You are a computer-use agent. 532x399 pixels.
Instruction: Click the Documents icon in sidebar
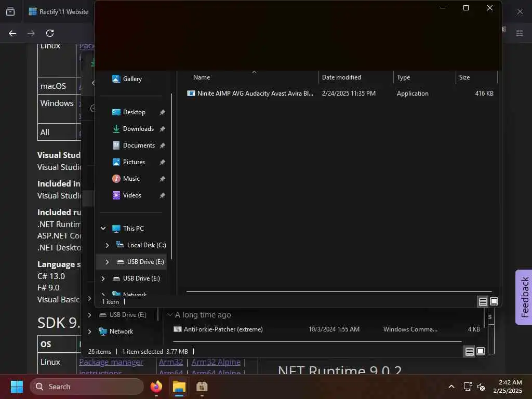[x=116, y=145]
